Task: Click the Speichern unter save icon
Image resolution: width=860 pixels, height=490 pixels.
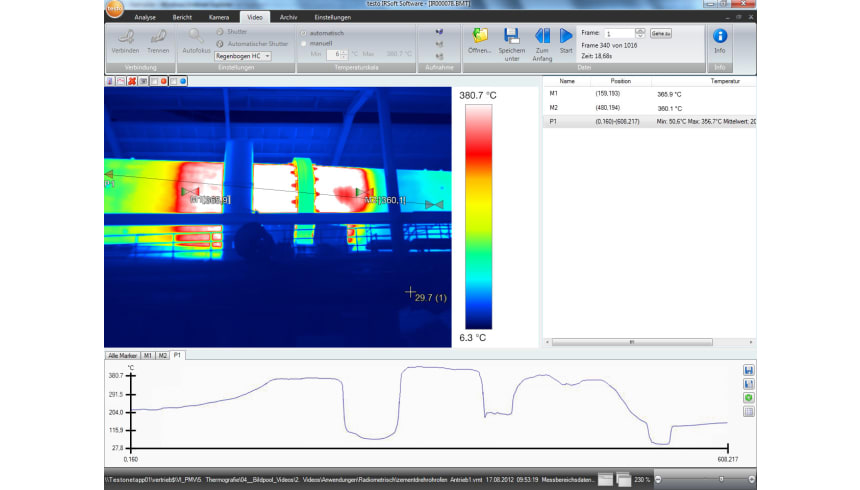Action: pos(512,38)
